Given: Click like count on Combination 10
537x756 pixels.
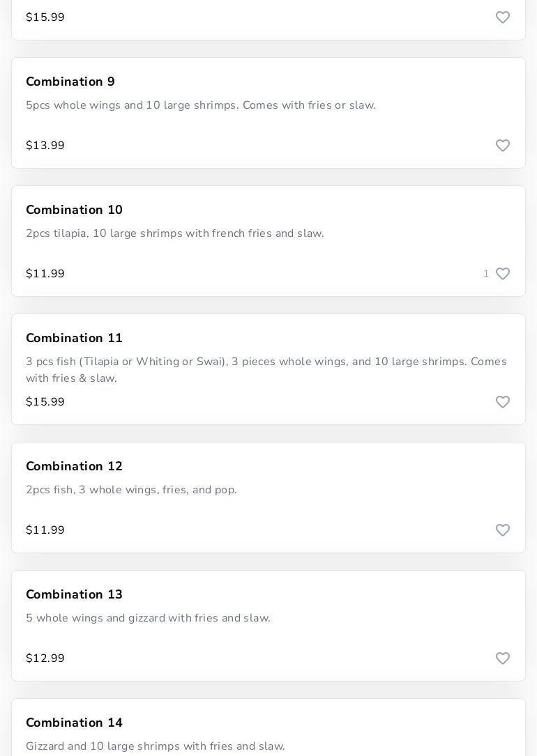Looking at the screenshot, I should (x=486, y=274).
